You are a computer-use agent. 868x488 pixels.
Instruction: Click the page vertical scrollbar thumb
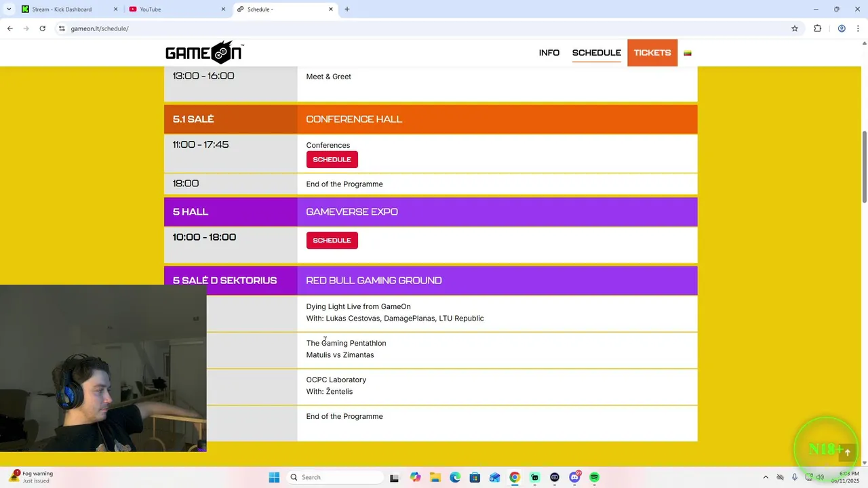pyautogui.click(x=864, y=166)
